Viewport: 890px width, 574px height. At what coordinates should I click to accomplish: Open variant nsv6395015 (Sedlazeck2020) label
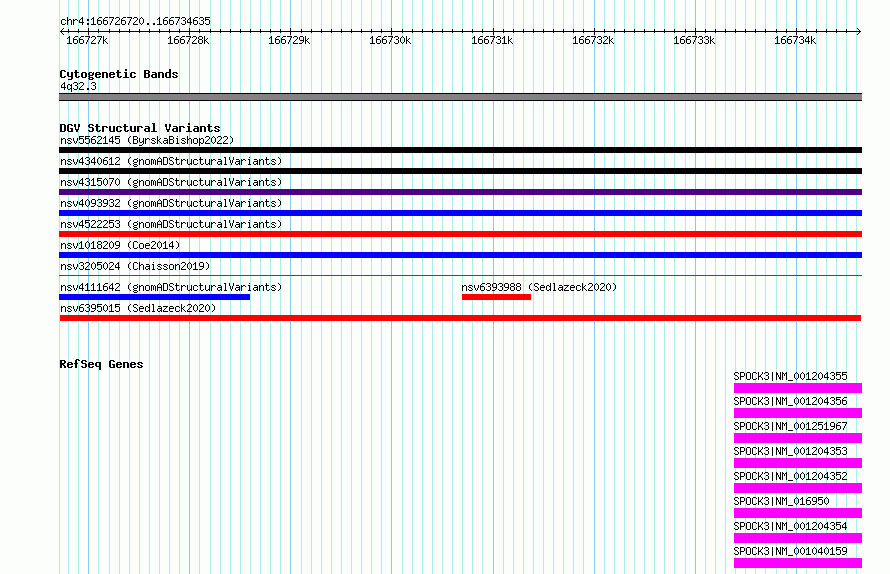(138, 308)
